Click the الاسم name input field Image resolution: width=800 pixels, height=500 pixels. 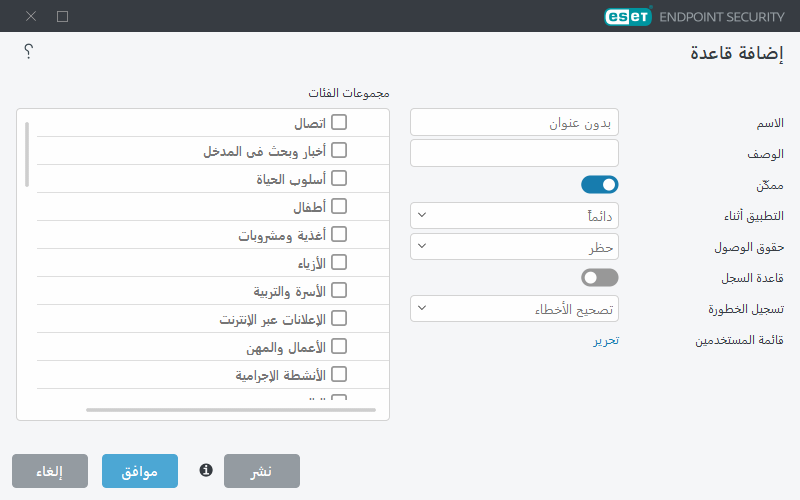514,122
